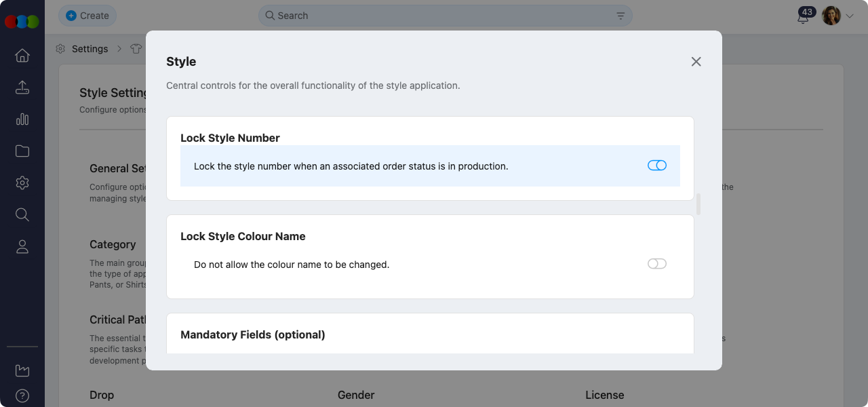Open search filter options icon

[620, 16]
